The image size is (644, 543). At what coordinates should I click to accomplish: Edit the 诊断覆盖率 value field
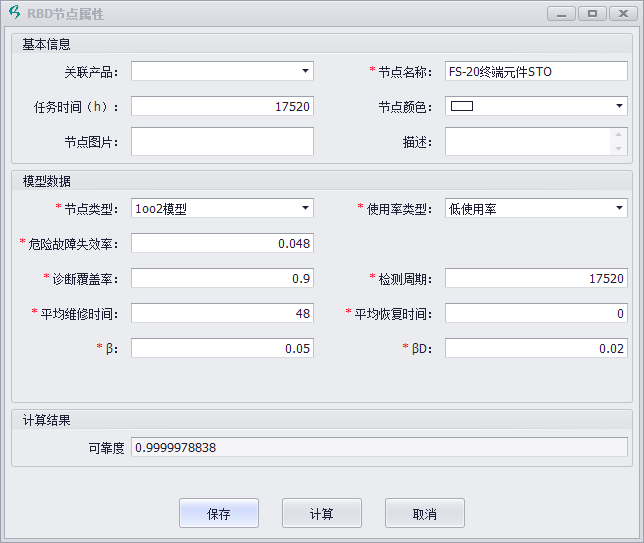[222, 278]
